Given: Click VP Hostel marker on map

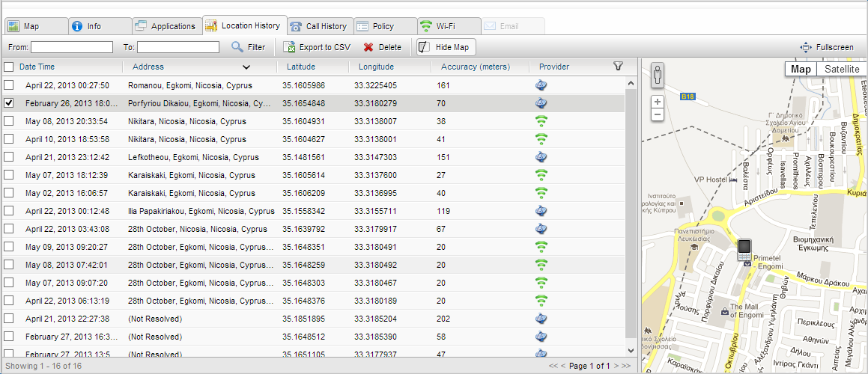Looking at the screenshot, I should (733, 180).
